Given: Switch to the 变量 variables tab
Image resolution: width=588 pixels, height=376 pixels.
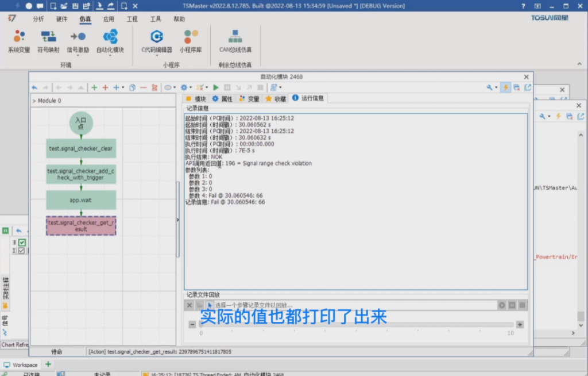Looking at the screenshot, I should click(x=249, y=99).
